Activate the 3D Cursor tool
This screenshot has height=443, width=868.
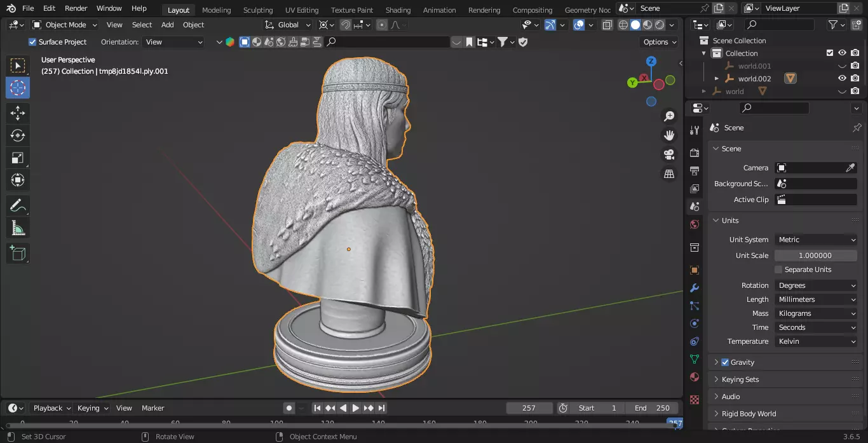click(x=18, y=88)
